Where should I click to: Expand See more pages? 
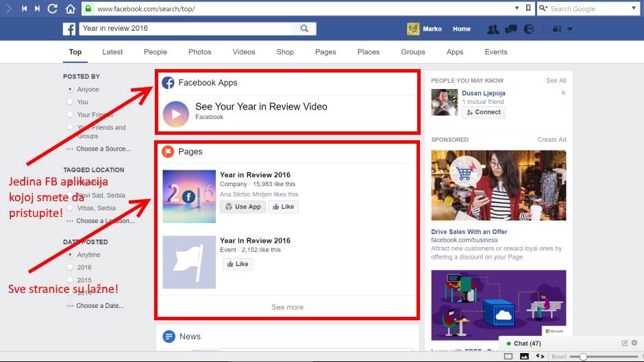288,307
